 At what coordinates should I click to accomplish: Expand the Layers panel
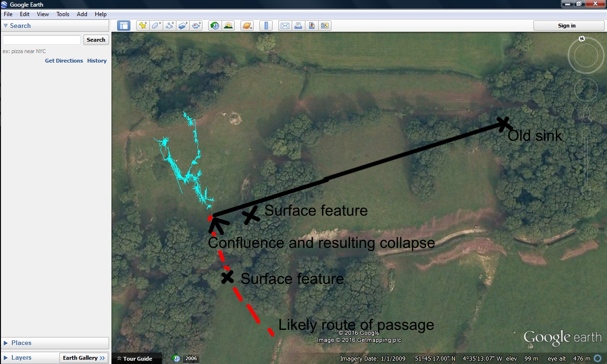[21, 358]
